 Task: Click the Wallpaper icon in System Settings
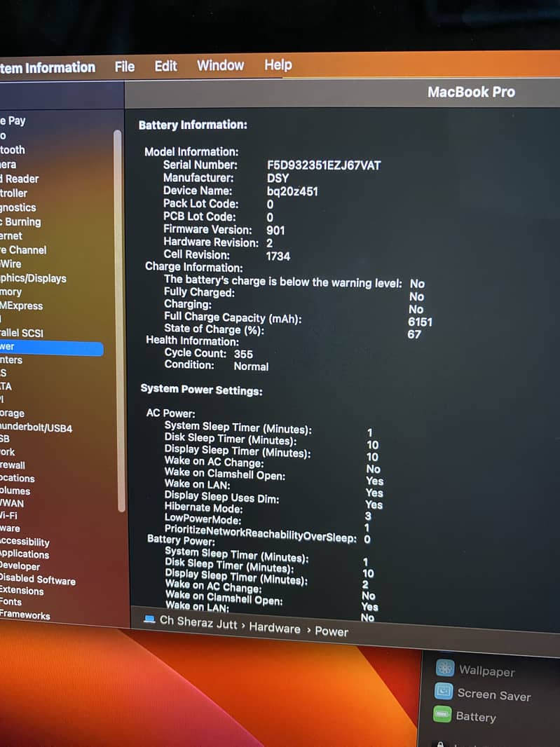click(x=444, y=668)
